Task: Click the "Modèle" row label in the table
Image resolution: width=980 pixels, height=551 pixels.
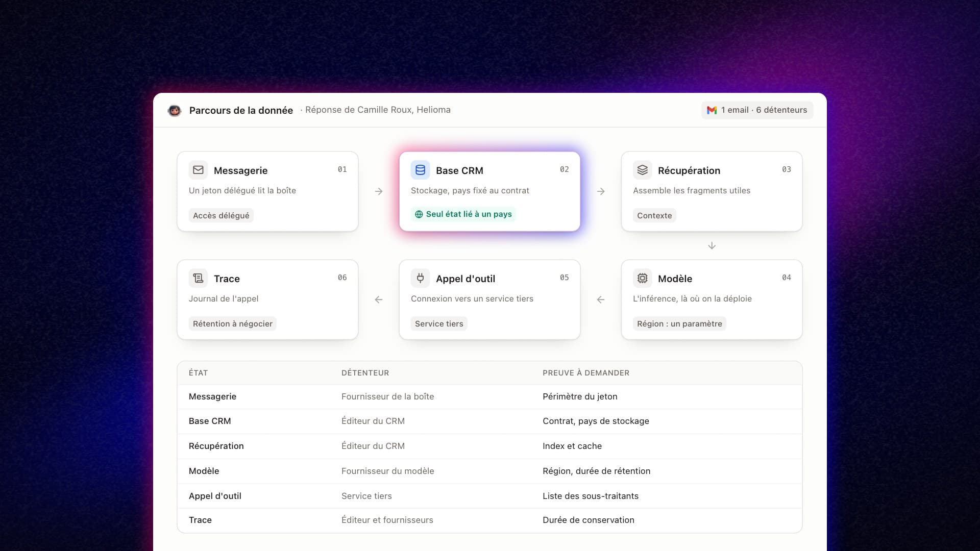Action: 204,471
